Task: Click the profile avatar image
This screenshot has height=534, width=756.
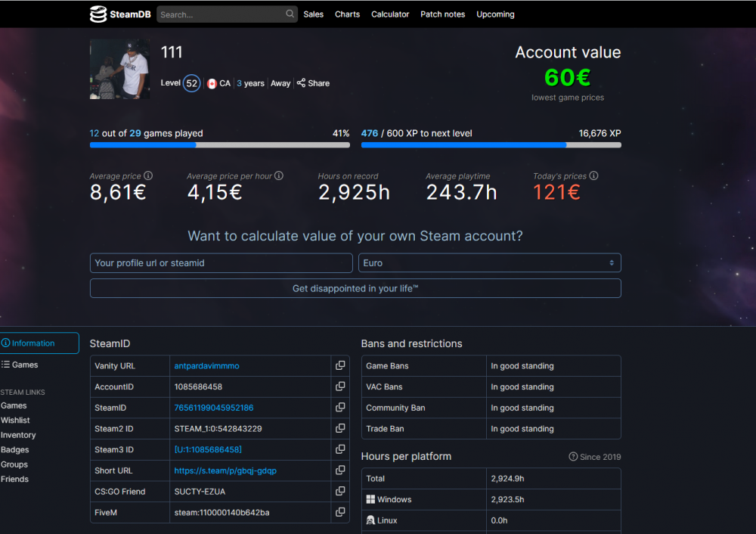Action: 119,69
